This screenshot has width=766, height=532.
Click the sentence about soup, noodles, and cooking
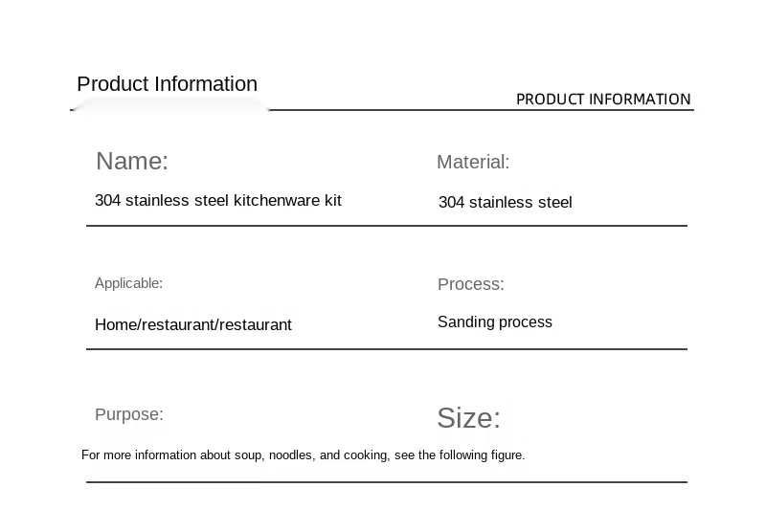(x=303, y=454)
